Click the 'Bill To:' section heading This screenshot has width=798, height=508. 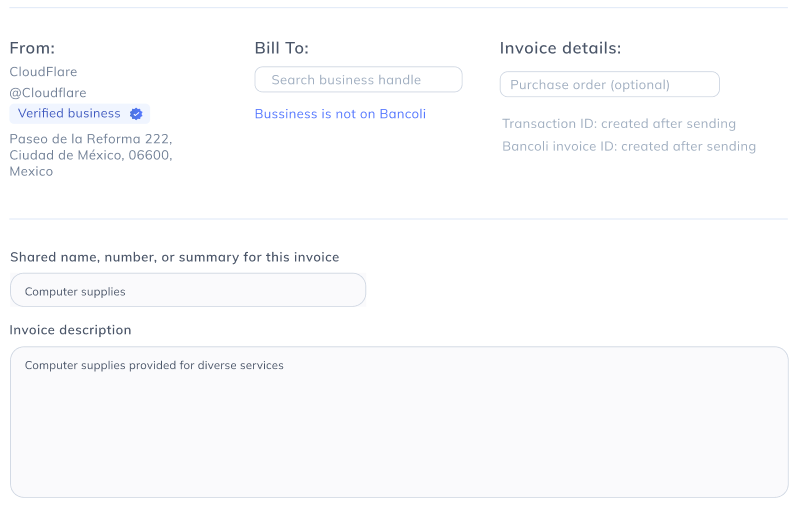282,48
